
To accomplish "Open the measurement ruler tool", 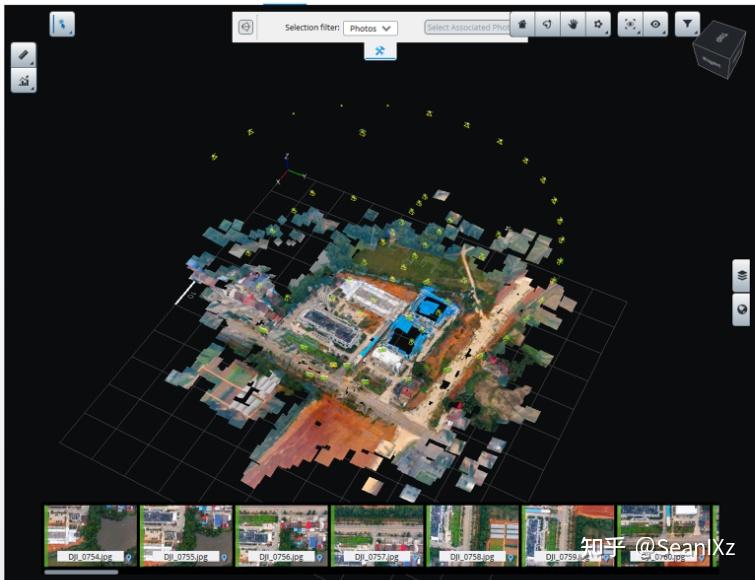I will (x=24, y=55).
